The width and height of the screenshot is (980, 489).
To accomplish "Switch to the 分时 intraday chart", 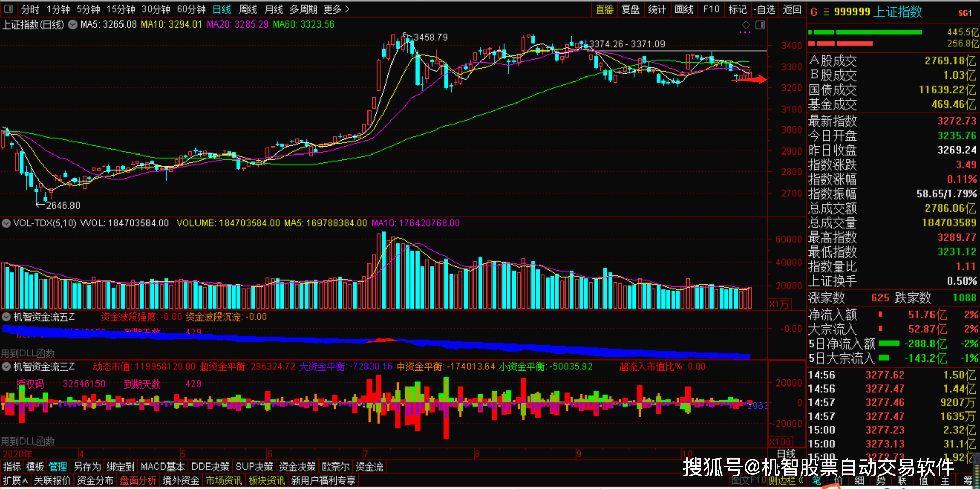I will pos(30,9).
